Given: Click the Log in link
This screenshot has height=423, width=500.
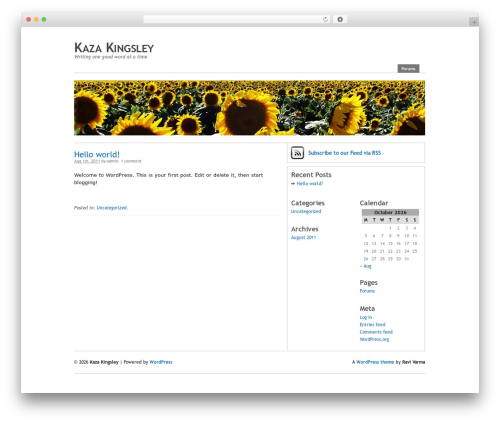Looking at the screenshot, I should coord(366,317).
